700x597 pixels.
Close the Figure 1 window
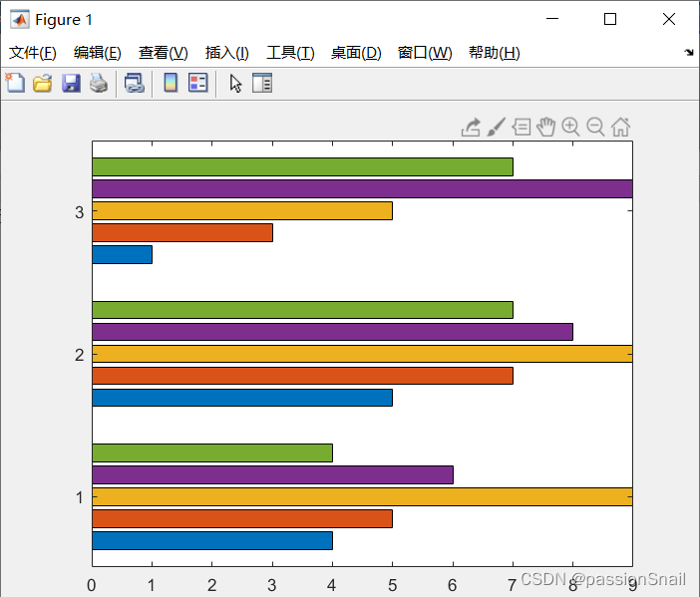coord(669,19)
